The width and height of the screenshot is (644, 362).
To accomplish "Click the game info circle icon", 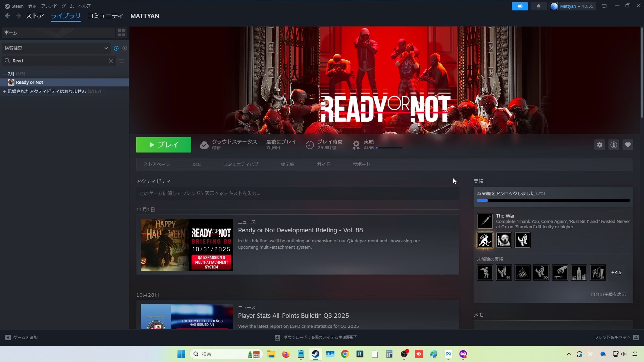I will [613, 145].
